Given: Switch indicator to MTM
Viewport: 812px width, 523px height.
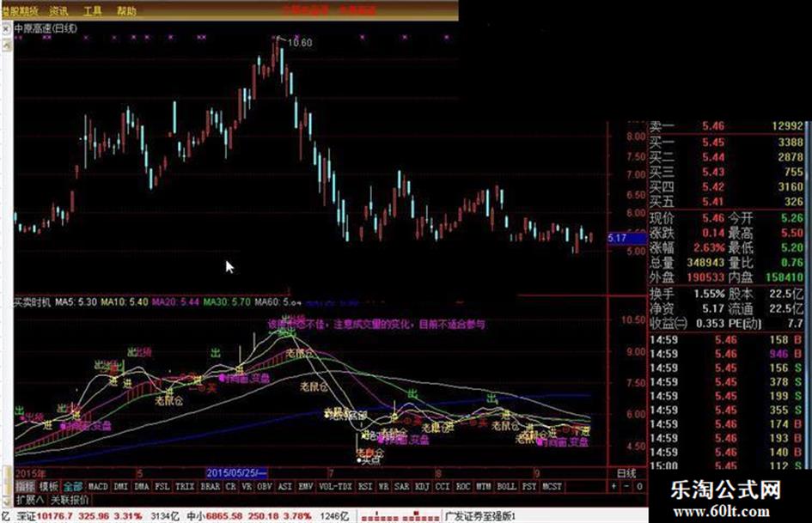Looking at the screenshot, I should click(483, 486).
